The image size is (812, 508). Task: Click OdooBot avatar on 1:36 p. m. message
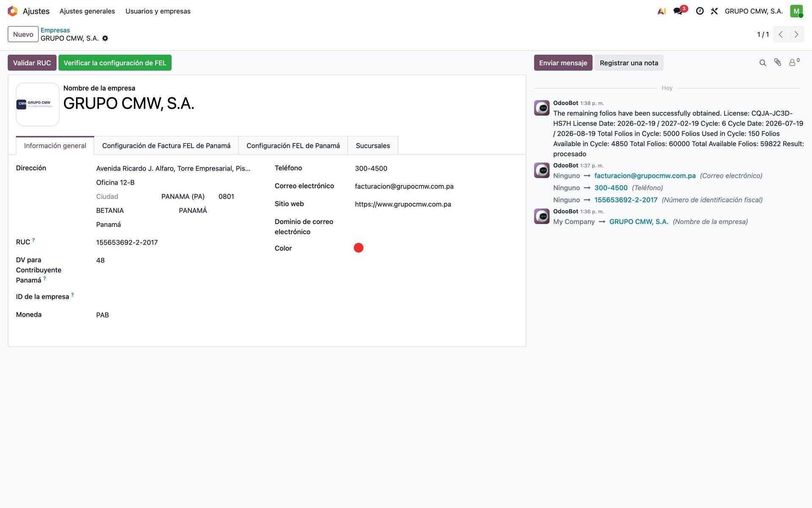pyautogui.click(x=542, y=216)
